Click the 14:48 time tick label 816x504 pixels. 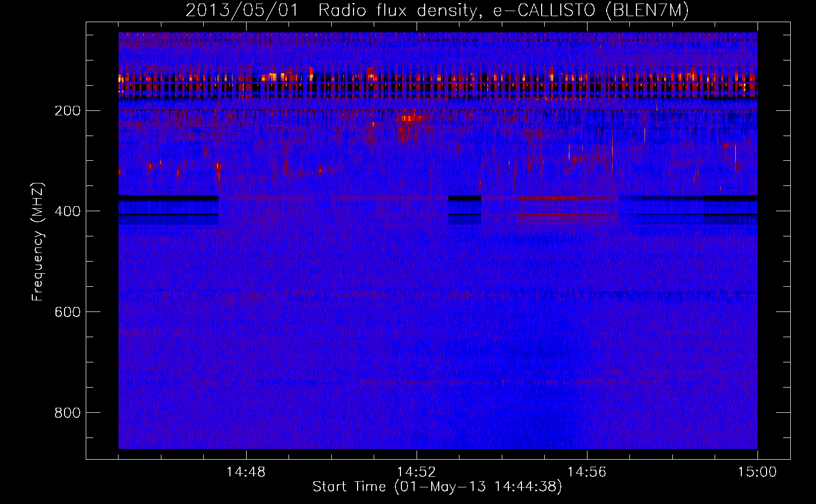click(246, 472)
